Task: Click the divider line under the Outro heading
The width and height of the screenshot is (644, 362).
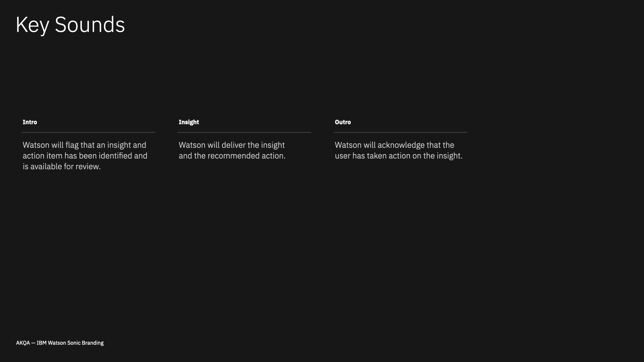Action: click(400, 132)
